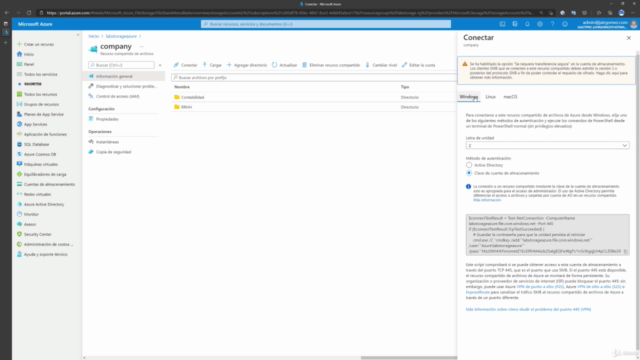
Task: Copy the PowerShell script with copy icon
Action: click(x=625, y=251)
